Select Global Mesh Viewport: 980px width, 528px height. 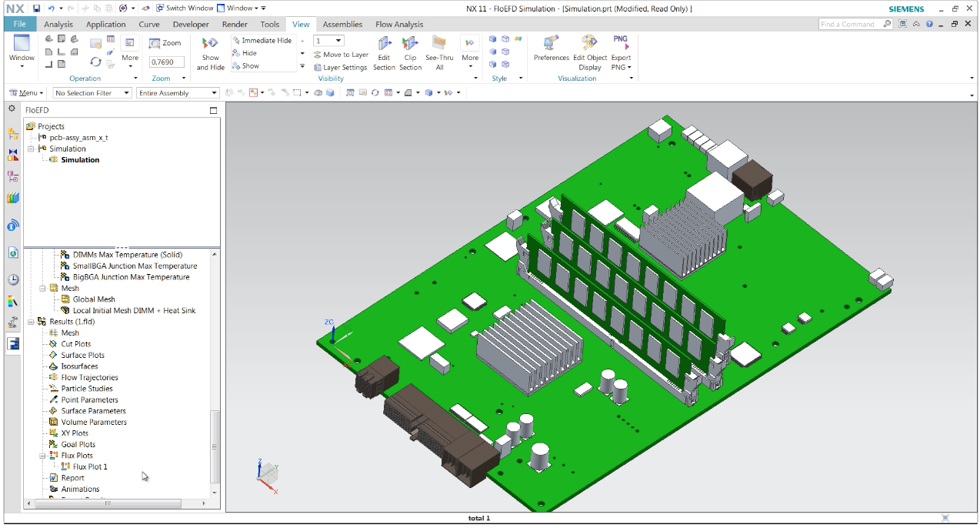(x=94, y=299)
